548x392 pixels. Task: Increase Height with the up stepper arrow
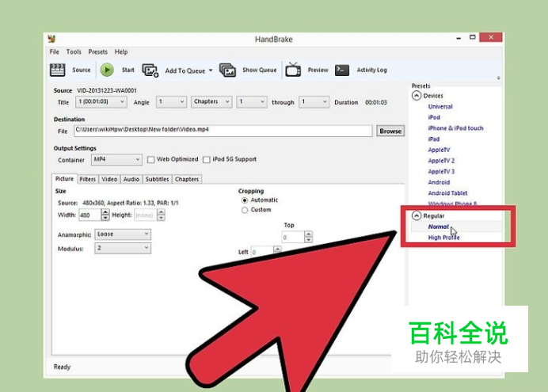coord(161,211)
